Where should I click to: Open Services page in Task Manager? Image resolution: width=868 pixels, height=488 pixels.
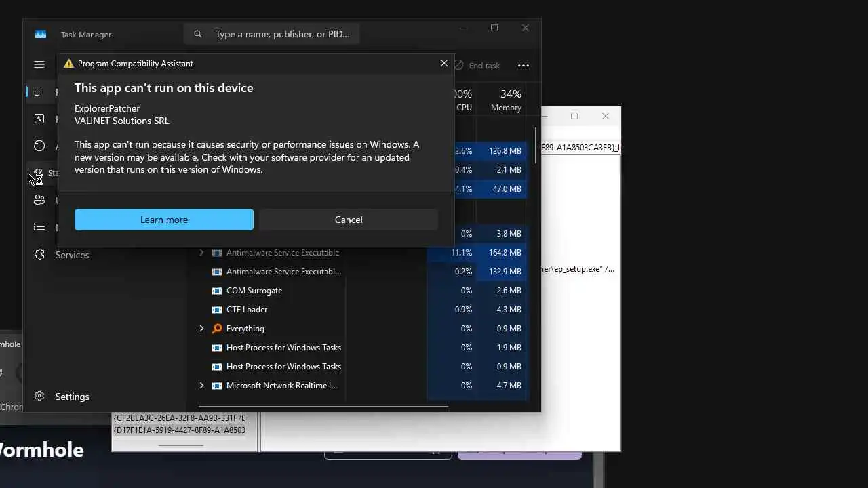tap(72, 255)
